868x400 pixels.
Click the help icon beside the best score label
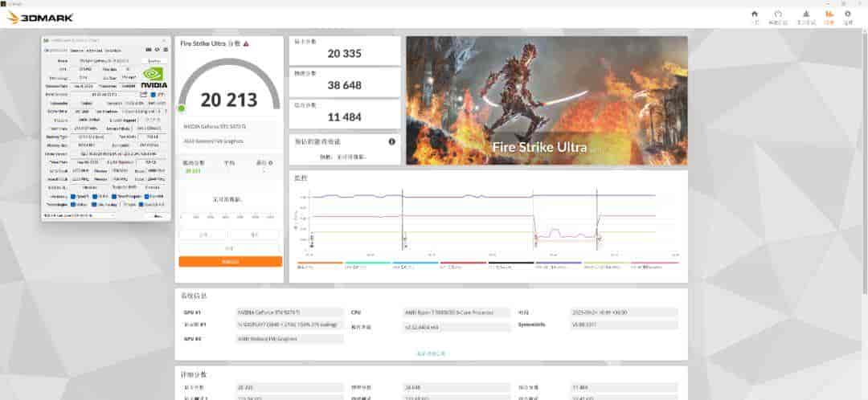pyautogui.click(x=271, y=163)
